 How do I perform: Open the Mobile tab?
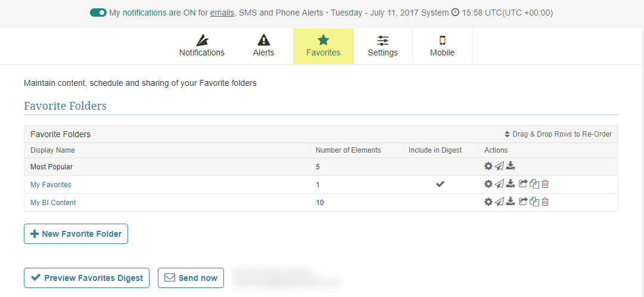tap(442, 47)
